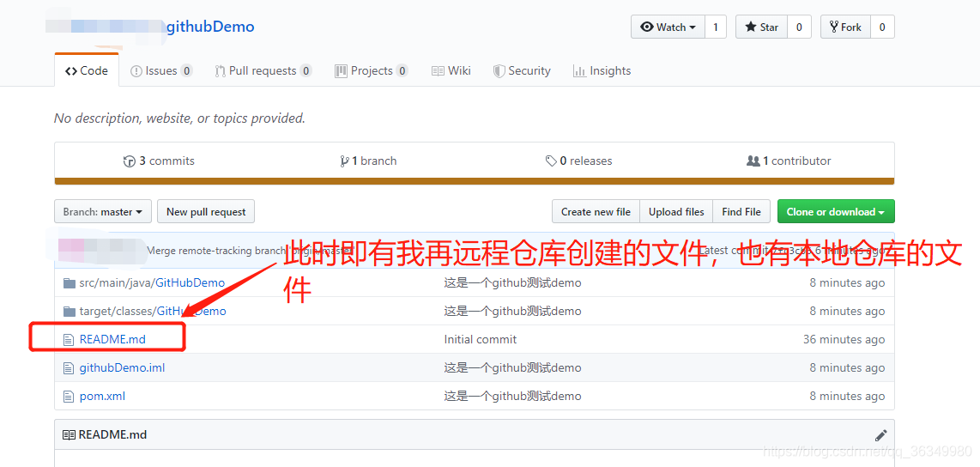Click the Insights bar graph icon
The image size is (980, 467).
(x=579, y=71)
